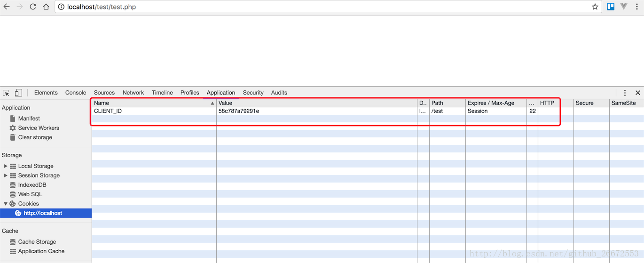Viewport: 644px width, 263px height.
Task: Click the Session Storage grid icon
Action: pos(13,175)
